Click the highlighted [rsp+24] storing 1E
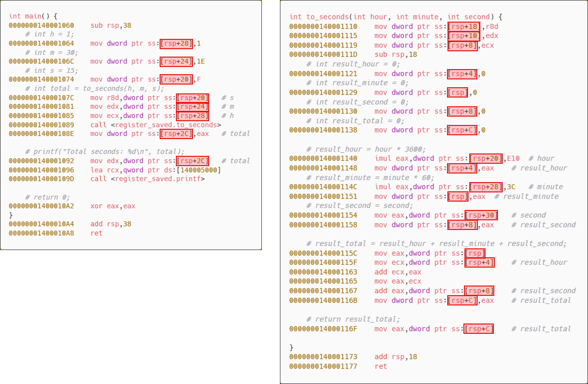 (x=176, y=62)
